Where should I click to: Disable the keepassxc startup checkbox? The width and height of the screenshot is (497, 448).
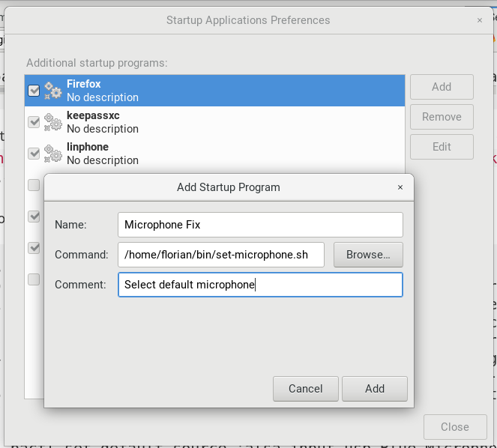pos(34,122)
